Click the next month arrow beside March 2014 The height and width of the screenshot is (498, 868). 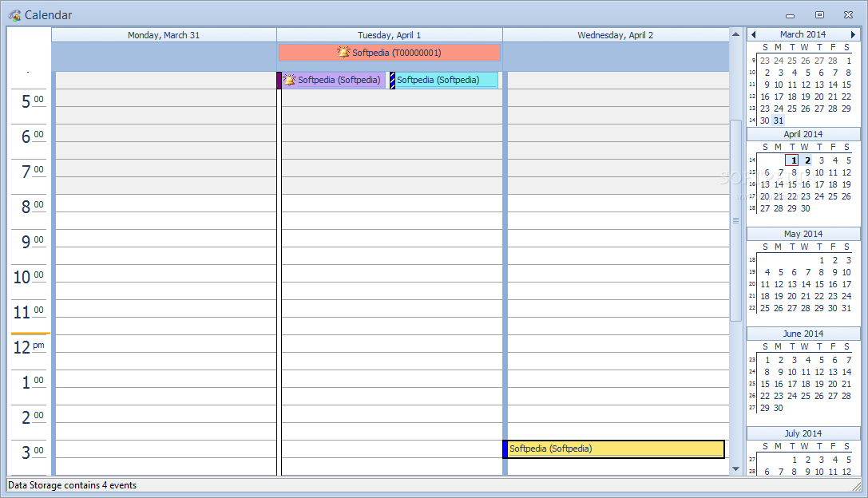(x=853, y=34)
